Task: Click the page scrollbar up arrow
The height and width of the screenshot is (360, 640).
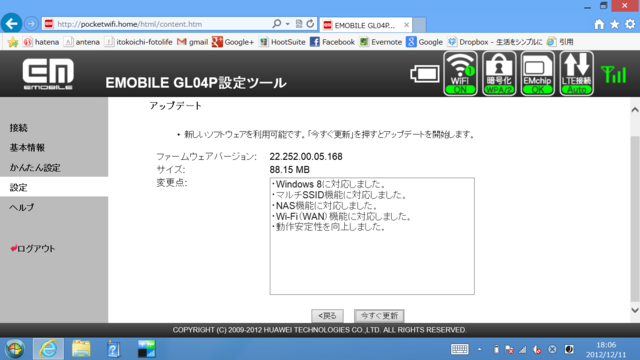Action: click(x=635, y=109)
